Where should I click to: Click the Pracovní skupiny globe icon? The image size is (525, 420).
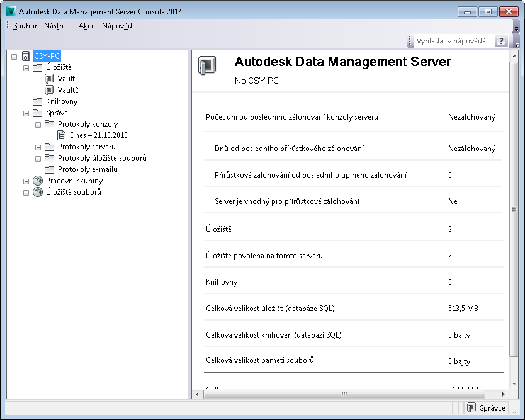pyautogui.click(x=37, y=181)
